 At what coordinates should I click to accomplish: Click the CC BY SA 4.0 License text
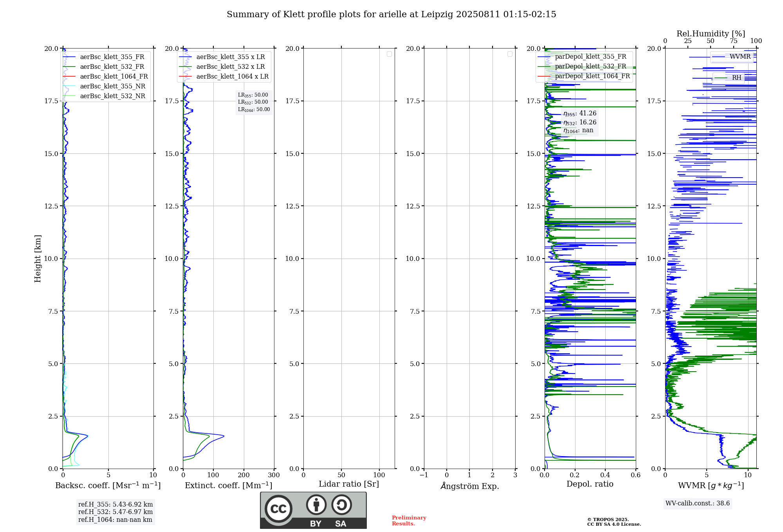tap(614, 525)
